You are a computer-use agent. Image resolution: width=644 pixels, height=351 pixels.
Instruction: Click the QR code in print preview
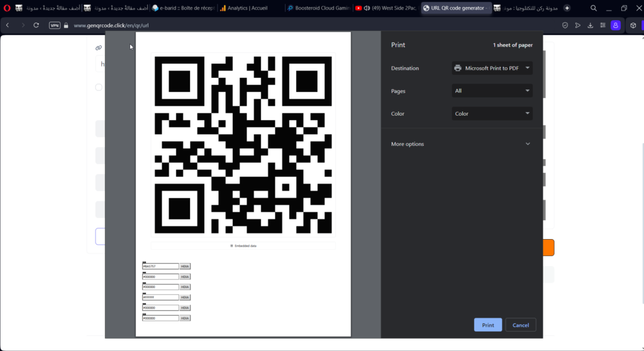(243, 145)
